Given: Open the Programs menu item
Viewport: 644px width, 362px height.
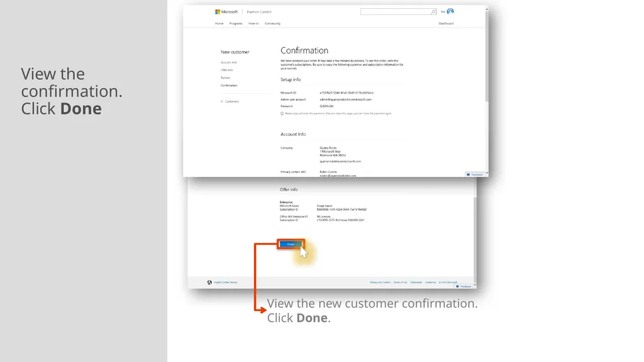Looking at the screenshot, I should tap(236, 23).
